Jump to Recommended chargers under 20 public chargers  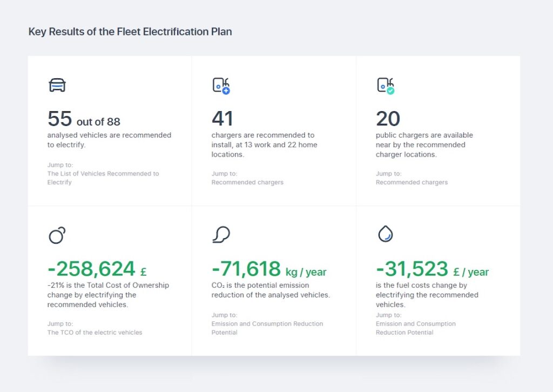pyautogui.click(x=412, y=183)
